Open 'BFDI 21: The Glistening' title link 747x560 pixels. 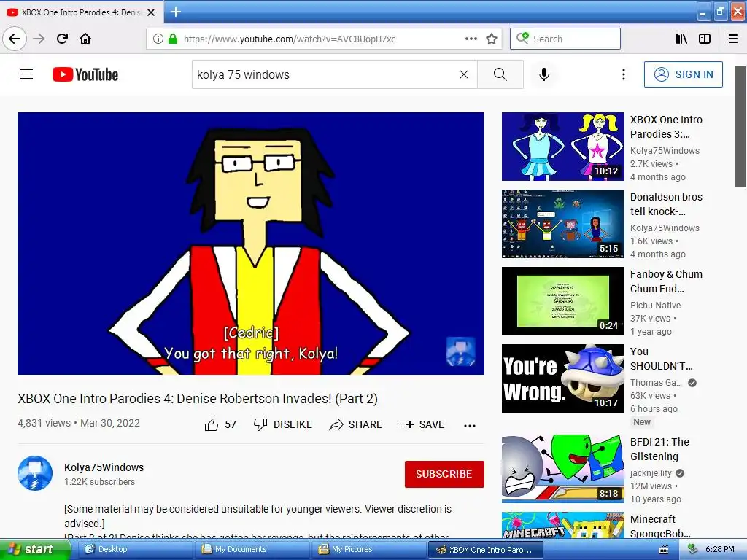click(x=659, y=449)
